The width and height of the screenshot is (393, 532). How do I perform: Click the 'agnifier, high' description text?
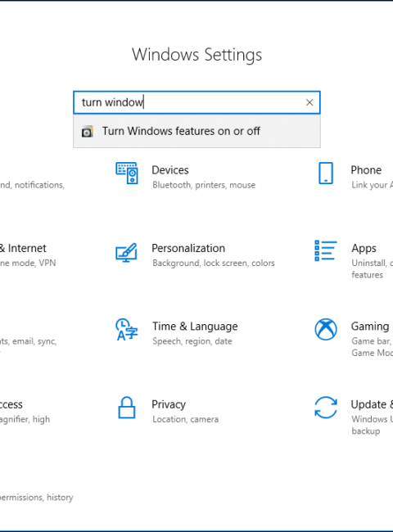tap(25, 419)
